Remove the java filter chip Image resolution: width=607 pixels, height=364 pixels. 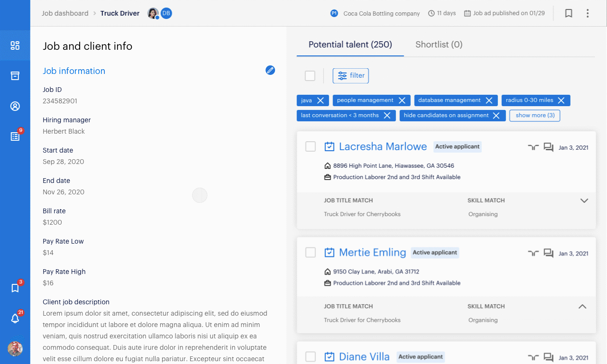pyautogui.click(x=321, y=100)
